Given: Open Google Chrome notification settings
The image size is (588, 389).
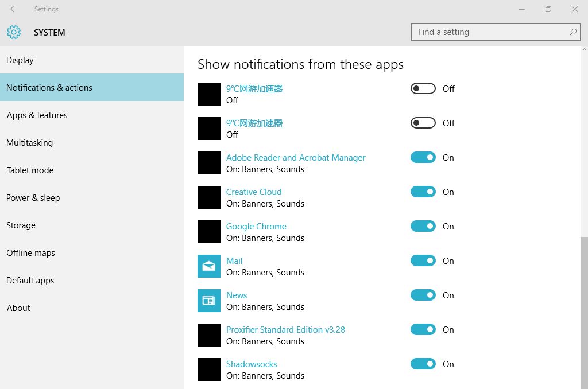Looking at the screenshot, I should (x=256, y=227).
